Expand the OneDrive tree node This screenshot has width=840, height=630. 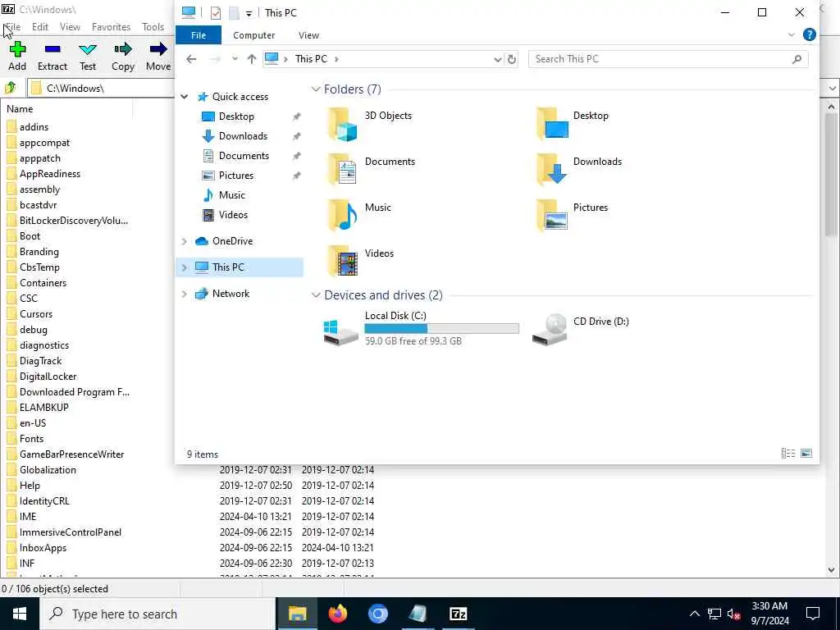[185, 241]
